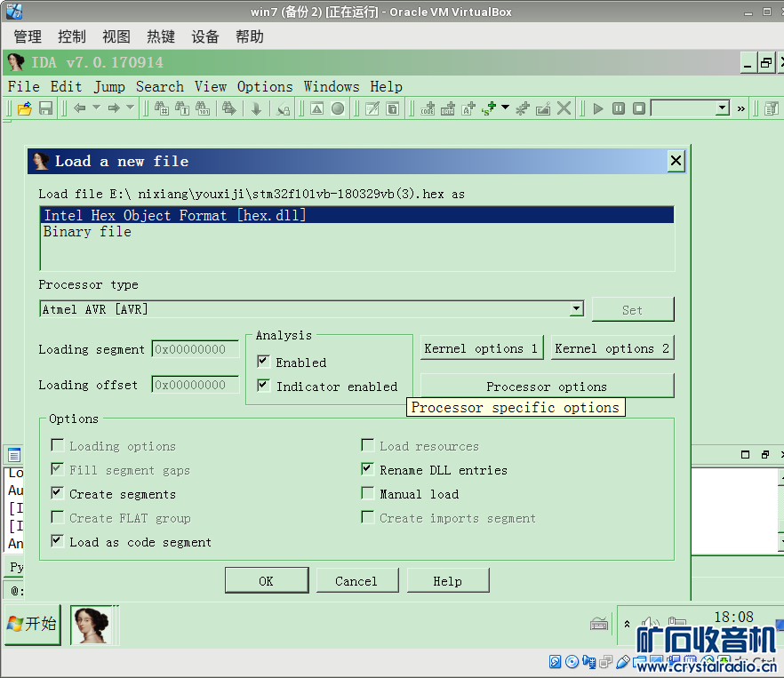784x678 pixels.
Task: Open the Windows menu
Action: 332,86
